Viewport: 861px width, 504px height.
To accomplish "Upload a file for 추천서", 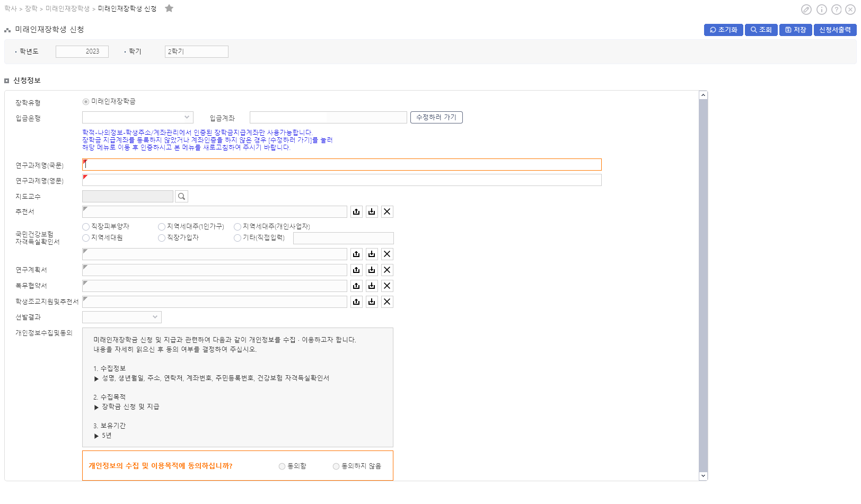I will pos(356,212).
